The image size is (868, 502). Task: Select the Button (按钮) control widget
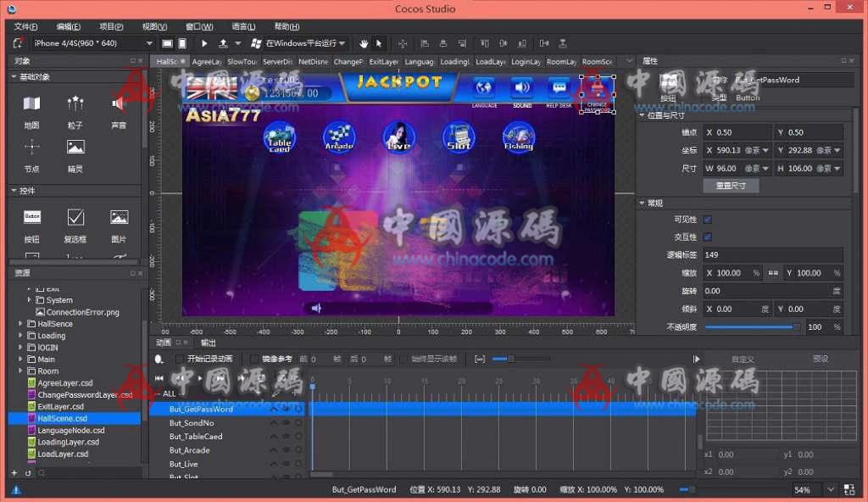(x=31, y=226)
